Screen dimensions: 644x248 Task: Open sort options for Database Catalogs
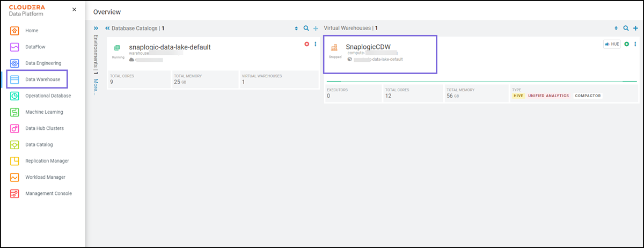tap(296, 28)
